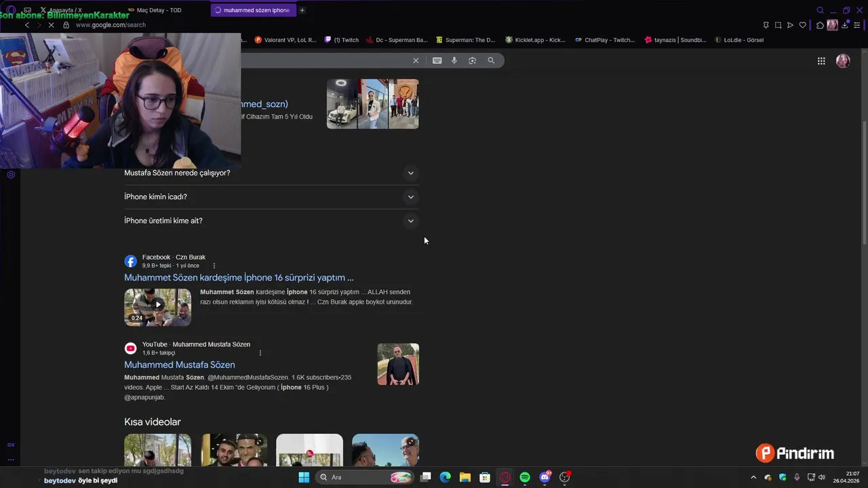Image resolution: width=868 pixels, height=488 pixels.
Task: Switch to Spotify on taskbar
Action: coord(525,477)
